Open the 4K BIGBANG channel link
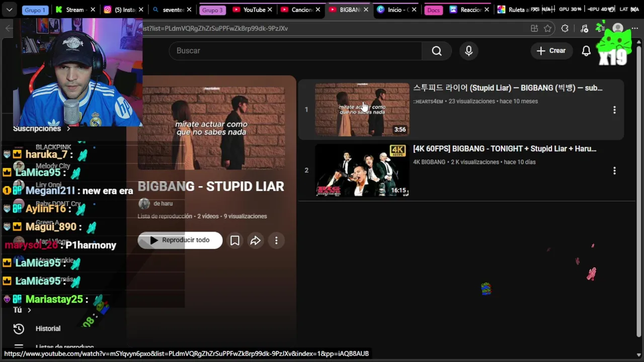Screen dimensions: 644x362 (x=429, y=162)
